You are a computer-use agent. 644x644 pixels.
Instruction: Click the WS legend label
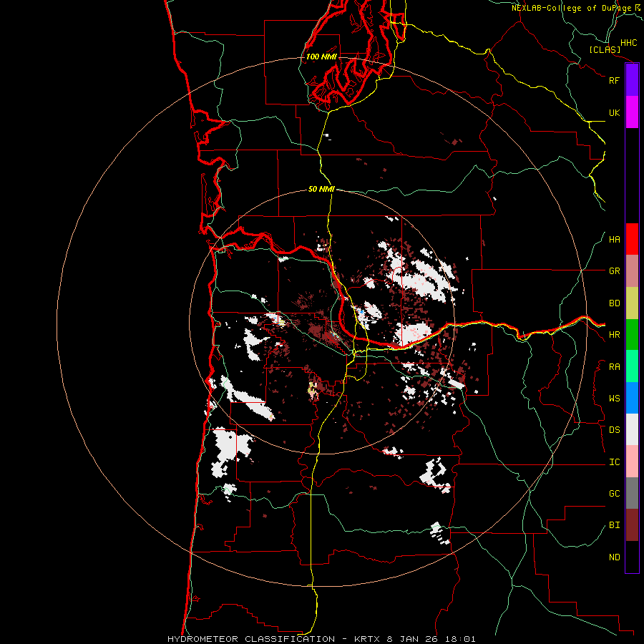615,399
